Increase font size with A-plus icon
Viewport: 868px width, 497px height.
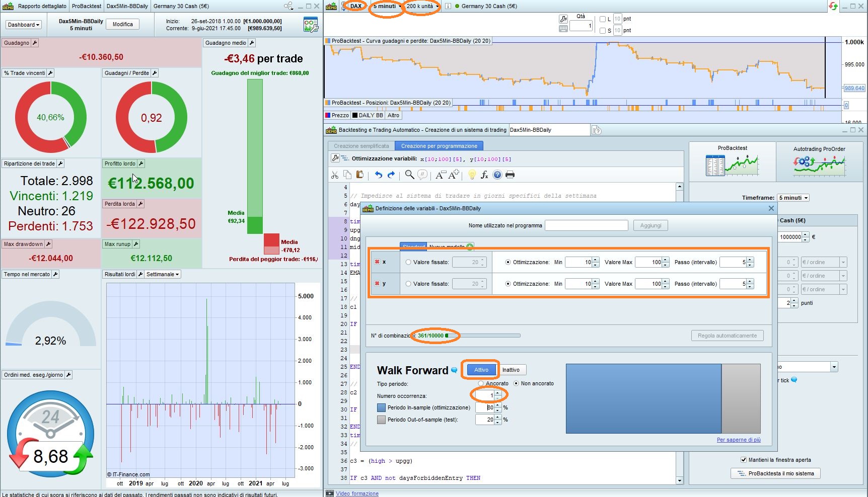point(453,175)
